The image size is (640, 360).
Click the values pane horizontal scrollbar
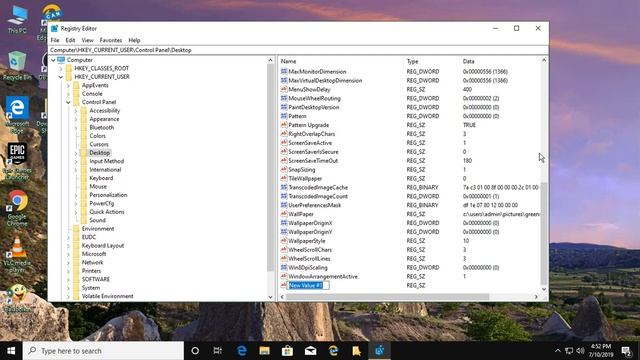[x=387, y=297]
